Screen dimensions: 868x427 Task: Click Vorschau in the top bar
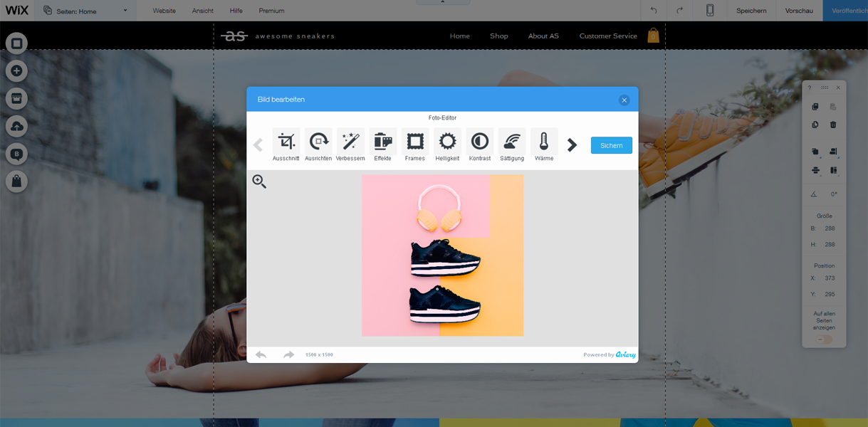799,11
